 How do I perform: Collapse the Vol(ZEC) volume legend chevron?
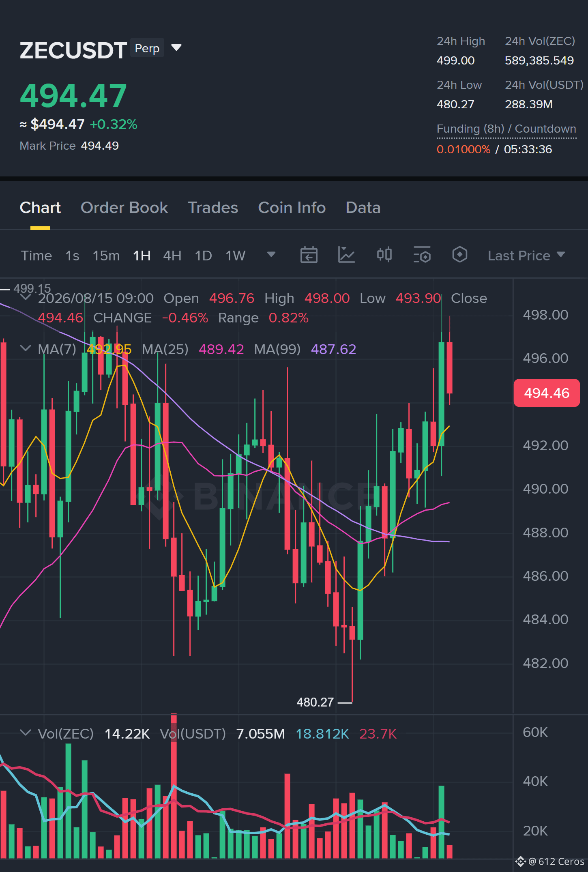[x=26, y=733]
